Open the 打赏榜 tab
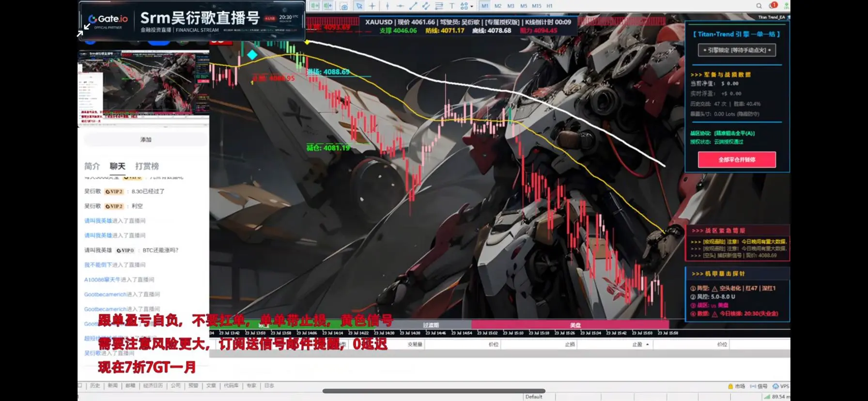 pos(147,166)
